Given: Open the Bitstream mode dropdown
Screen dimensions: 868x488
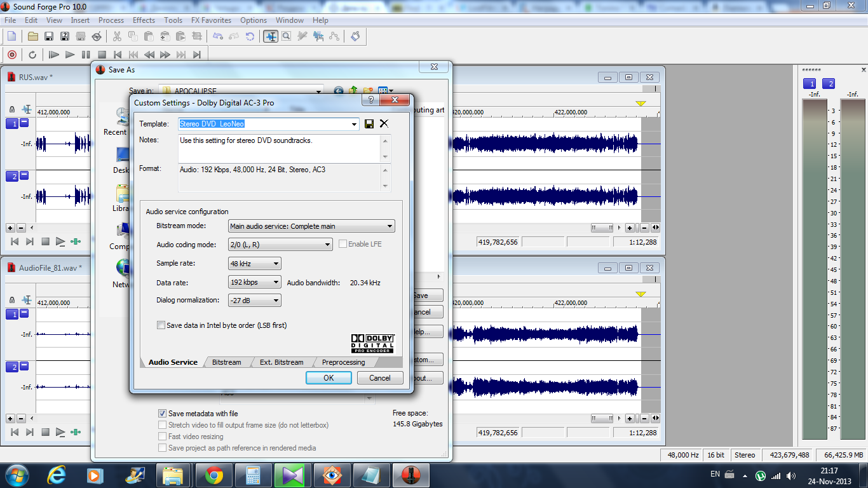Looking at the screenshot, I should pyautogui.click(x=390, y=226).
